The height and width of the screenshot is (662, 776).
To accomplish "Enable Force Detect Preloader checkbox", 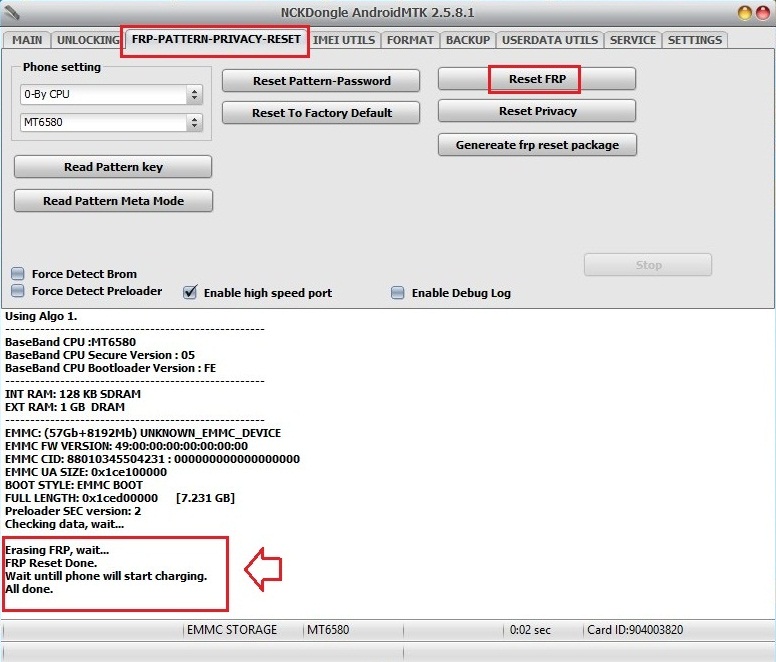I will [18, 290].
